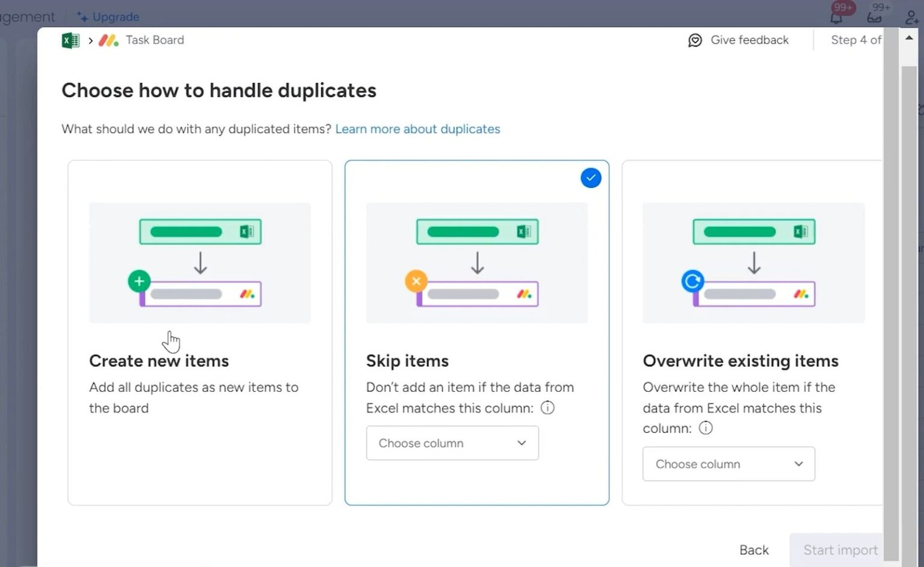The width and height of the screenshot is (924, 567).
Task: Click the monday.com logo beside Task Board
Action: [x=108, y=40]
